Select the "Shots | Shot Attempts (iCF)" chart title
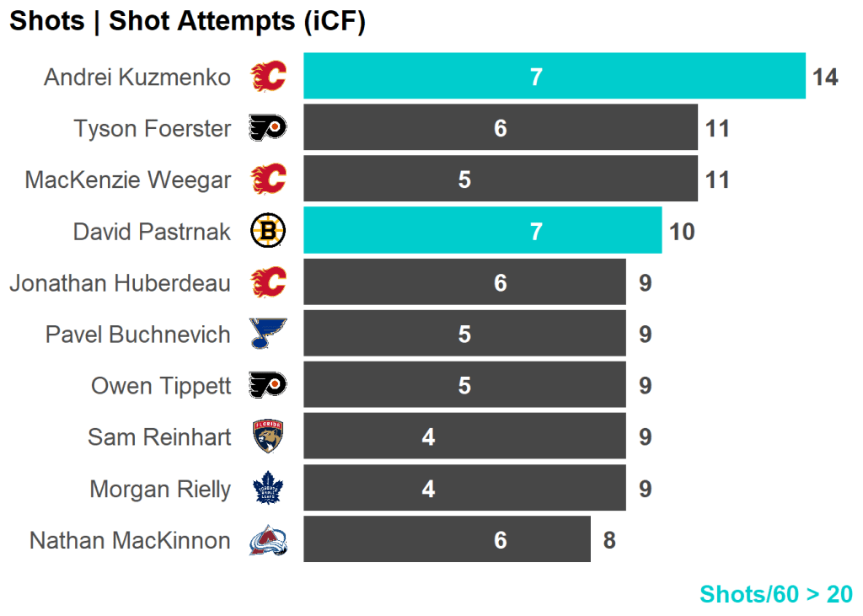The image size is (863, 616). click(x=187, y=22)
